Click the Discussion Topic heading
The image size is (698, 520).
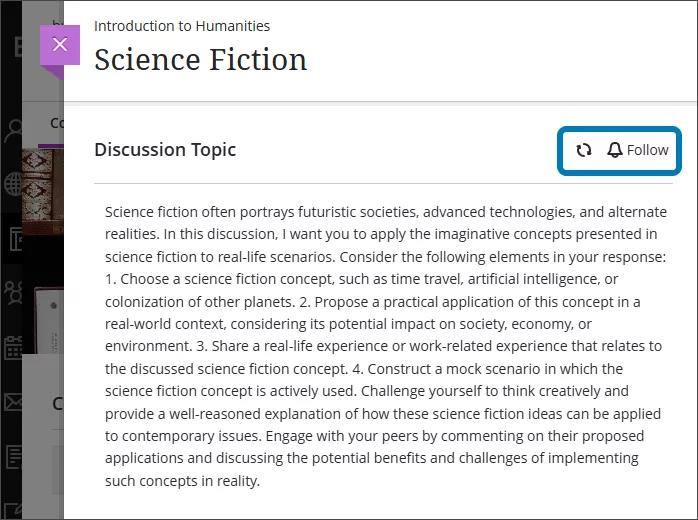(165, 150)
